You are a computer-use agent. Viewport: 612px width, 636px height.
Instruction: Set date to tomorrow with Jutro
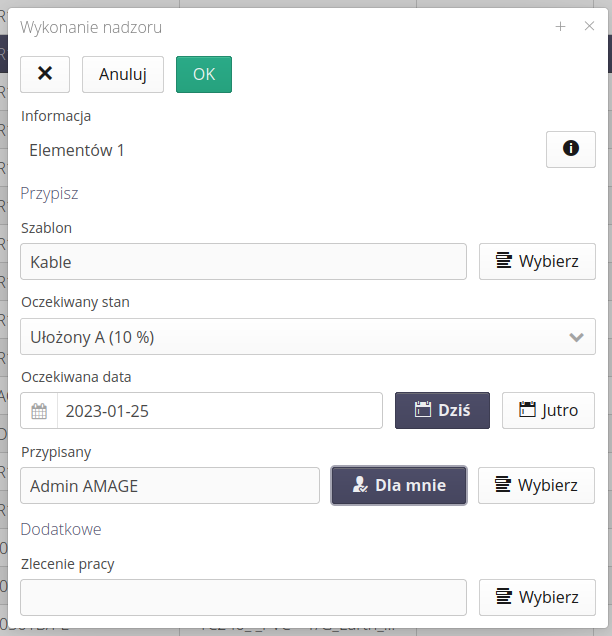548,411
